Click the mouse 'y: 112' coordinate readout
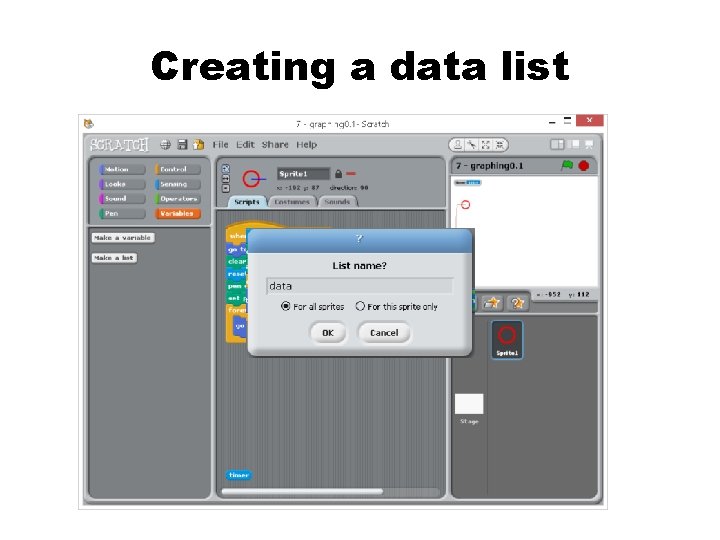This screenshot has height=540, width=720. coord(579,294)
